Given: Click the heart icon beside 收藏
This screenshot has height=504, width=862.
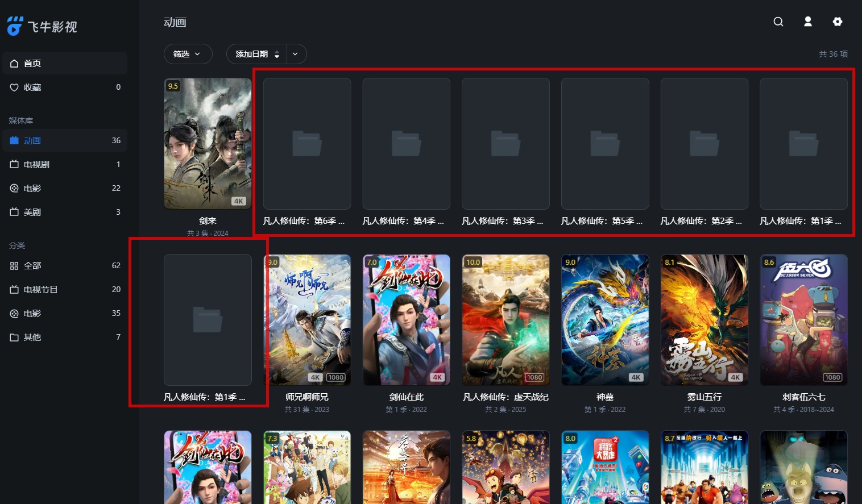Looking at the screenshot, I should pos(14,87).
